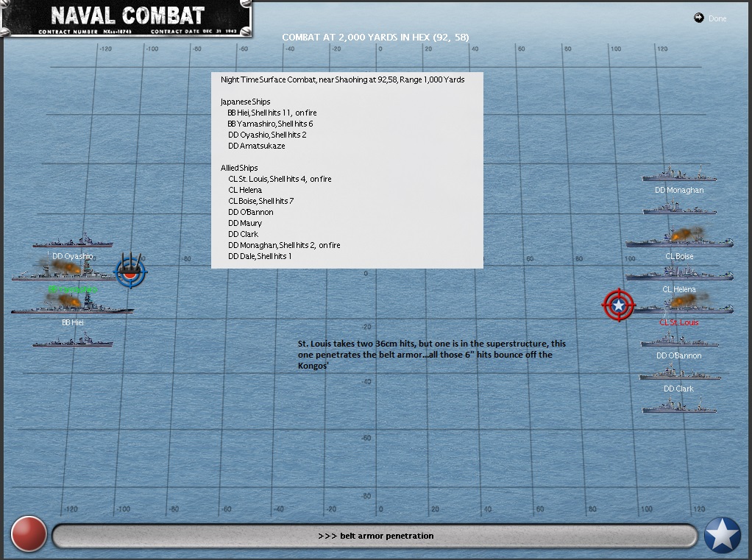
Task: Click the 'Allied Ships' section heading
Action: coord(239,168)
